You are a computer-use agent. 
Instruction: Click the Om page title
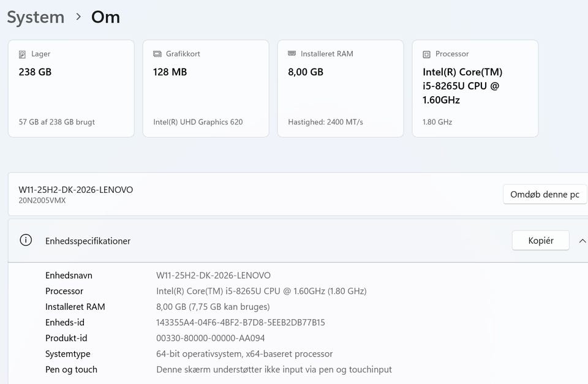click(x=105, y=17)
